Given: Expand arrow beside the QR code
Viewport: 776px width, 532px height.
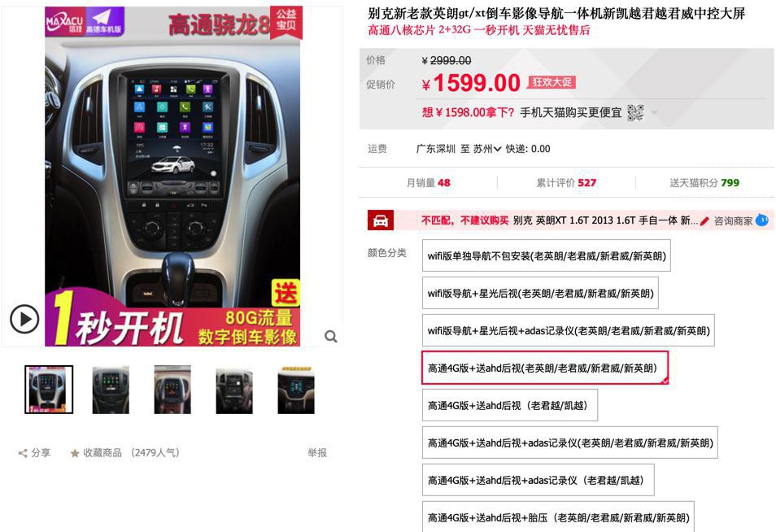Looking at the screenshot, I should [x=654, y=113].
